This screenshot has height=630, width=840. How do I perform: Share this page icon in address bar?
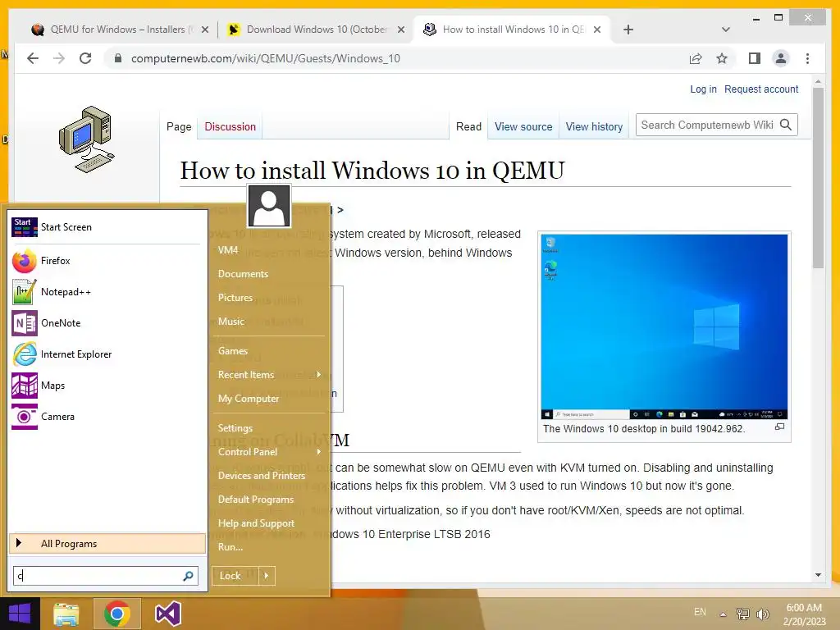click(x=696, y=58)
